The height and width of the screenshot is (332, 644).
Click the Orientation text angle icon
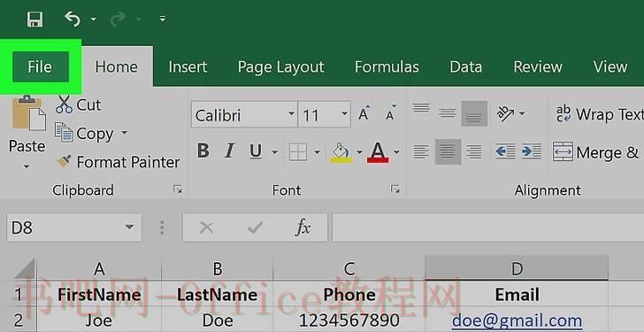coord(506,113)
